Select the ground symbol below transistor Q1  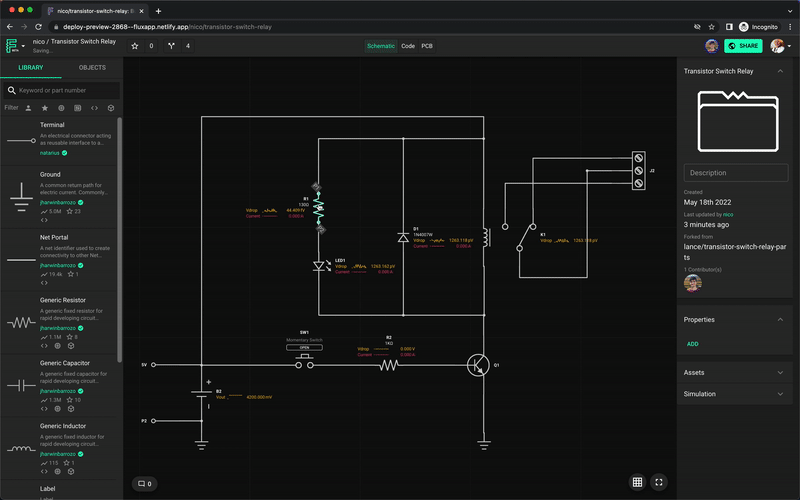[x=484, y=445]
